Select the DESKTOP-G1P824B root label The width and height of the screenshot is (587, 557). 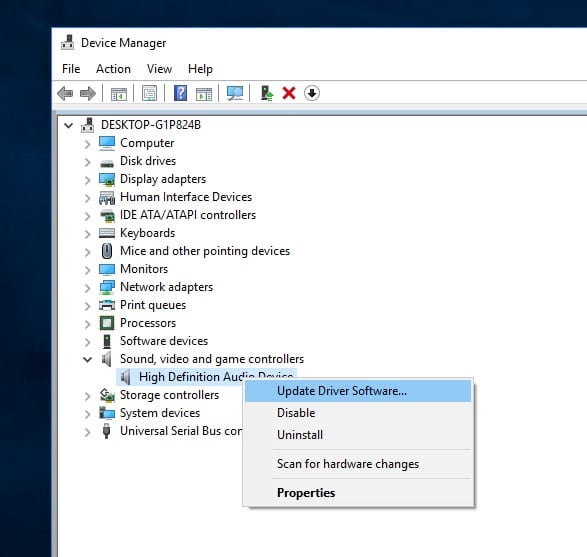151,125
